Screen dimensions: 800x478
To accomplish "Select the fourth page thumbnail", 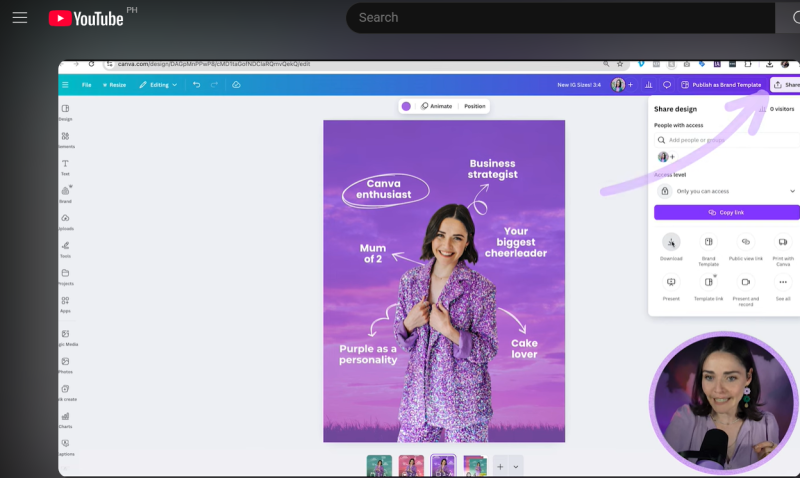I will click(475, 466).
